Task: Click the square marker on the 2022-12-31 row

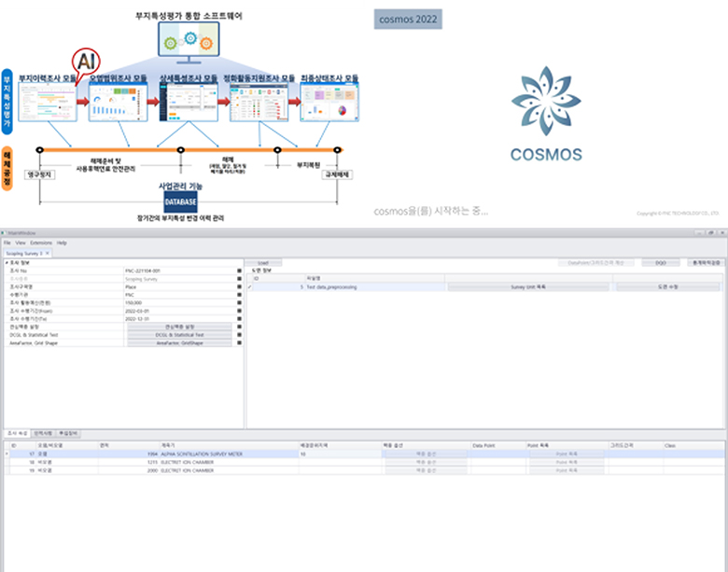Action: click(240, 319)
